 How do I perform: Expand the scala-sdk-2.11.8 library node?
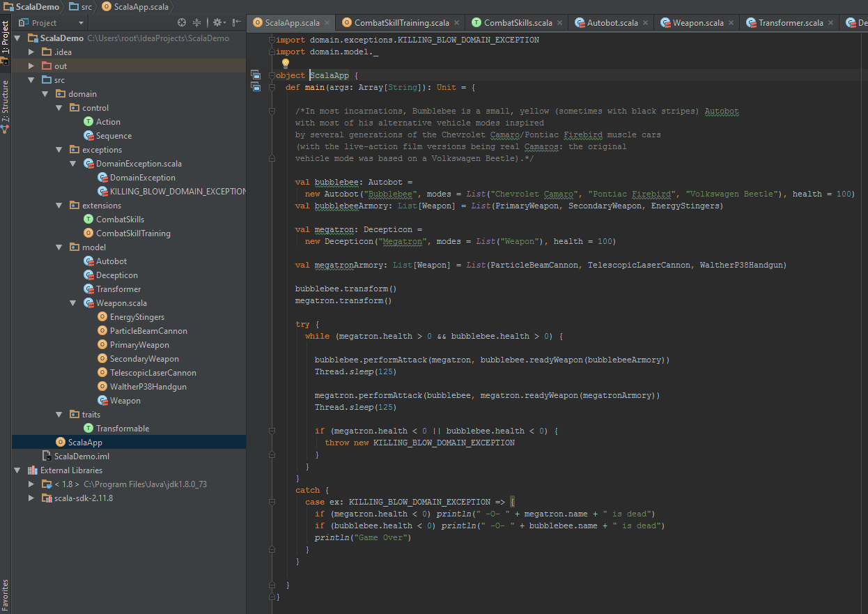click(x=31, y=498)
